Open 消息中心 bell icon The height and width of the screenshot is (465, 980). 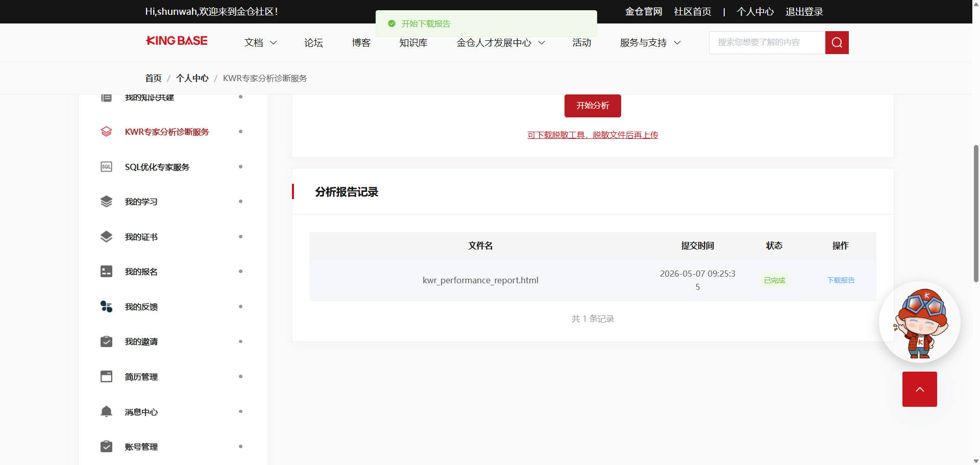tap(106, 411)
